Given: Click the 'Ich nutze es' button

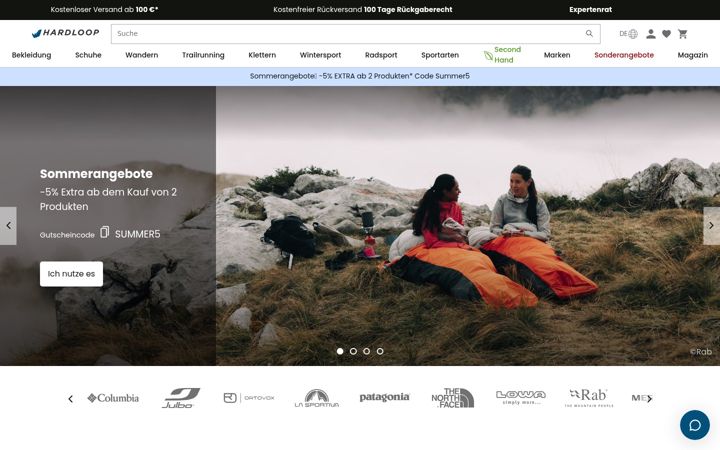Looking at the screenshot, I should [x=71, y=274].
